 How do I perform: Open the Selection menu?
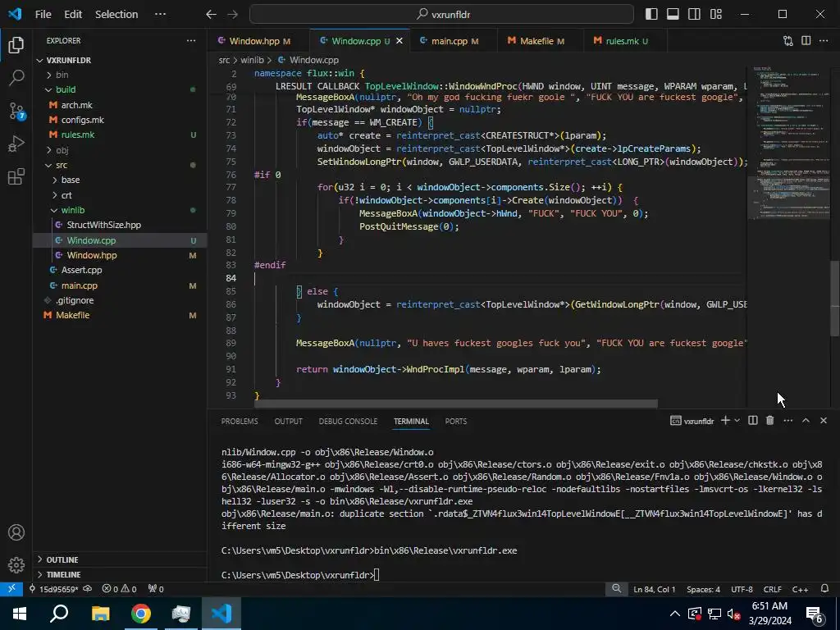(116, 15)
